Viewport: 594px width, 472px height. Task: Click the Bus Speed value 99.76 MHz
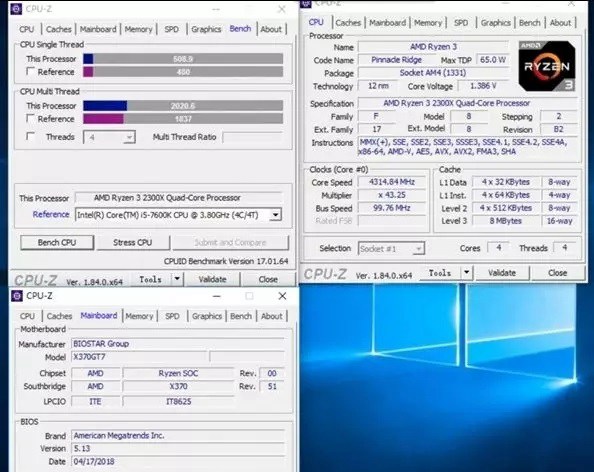point(392,208)
